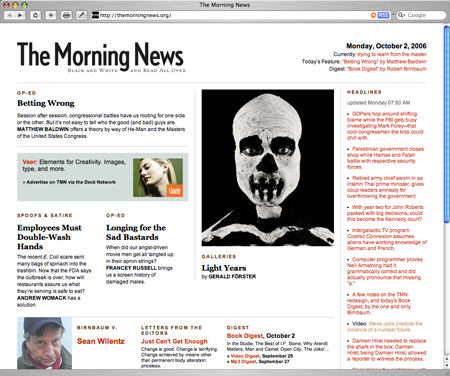Open Mp3 Digest September 27 link

point(243,362)
